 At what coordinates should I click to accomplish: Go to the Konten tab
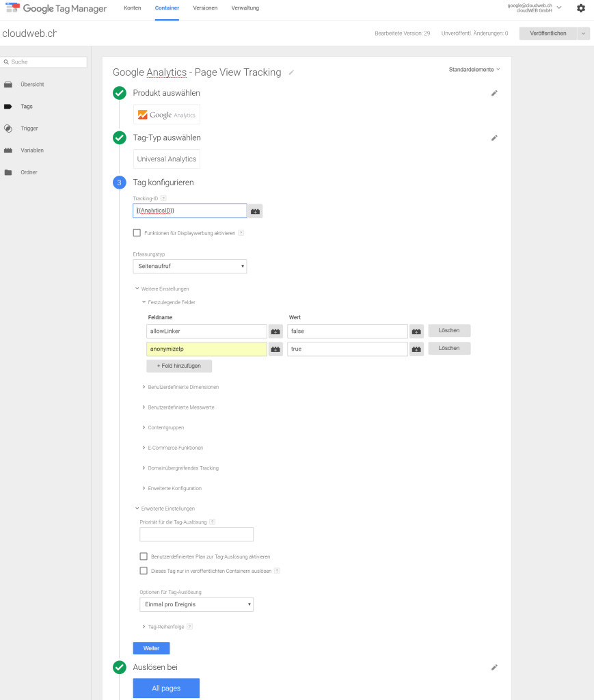(132, 8)
